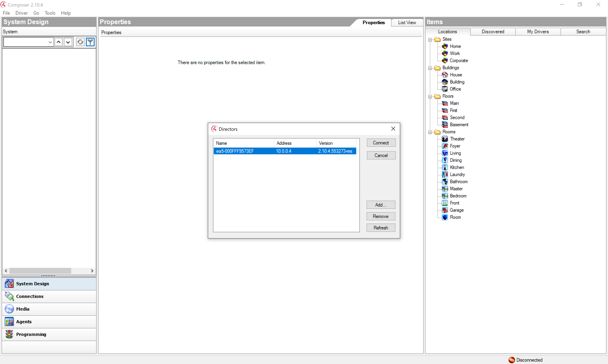Click the Remove button
Screen dimensions: 608x364
click(381, 216)
